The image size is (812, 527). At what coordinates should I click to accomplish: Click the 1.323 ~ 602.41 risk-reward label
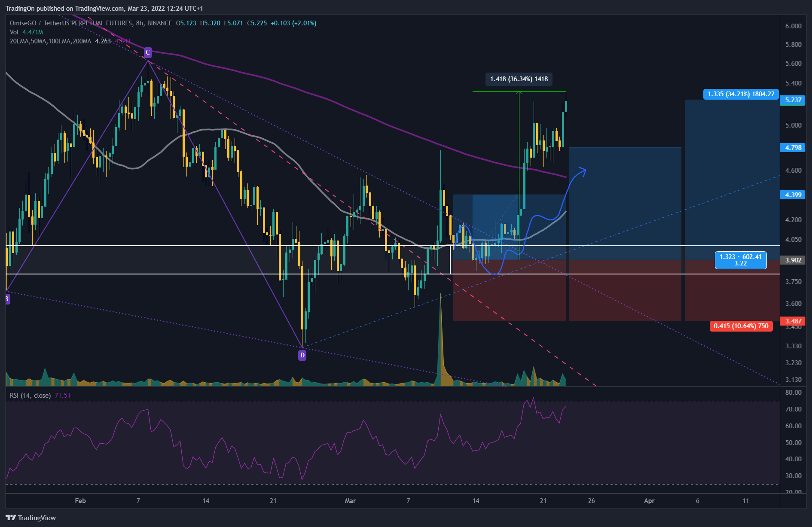[741, 260]
